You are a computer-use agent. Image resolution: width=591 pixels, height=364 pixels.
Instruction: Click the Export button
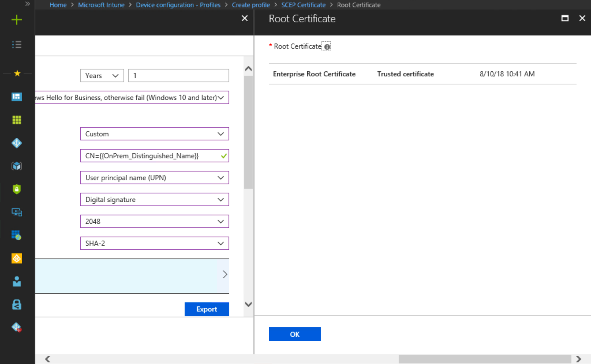(x=207, y=309)
